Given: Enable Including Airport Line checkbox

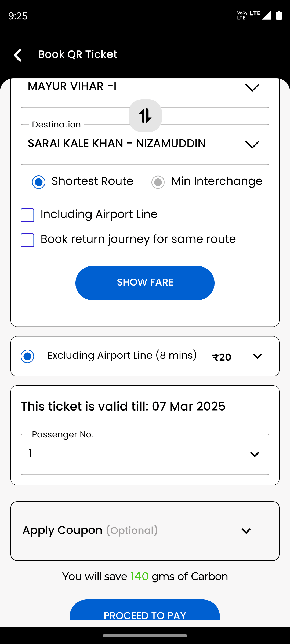Looking at the screenshot, I should pos(27,215).
